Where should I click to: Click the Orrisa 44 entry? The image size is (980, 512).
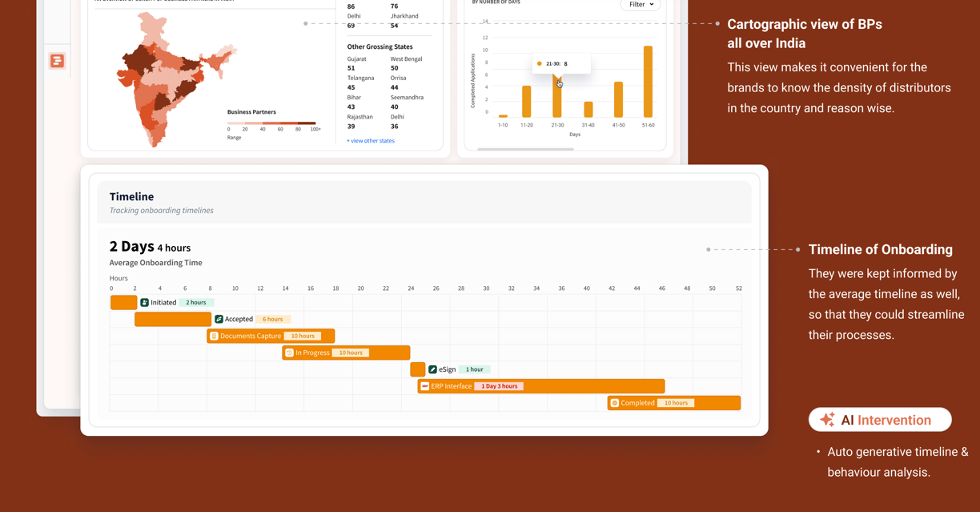(x=399, y=83)
